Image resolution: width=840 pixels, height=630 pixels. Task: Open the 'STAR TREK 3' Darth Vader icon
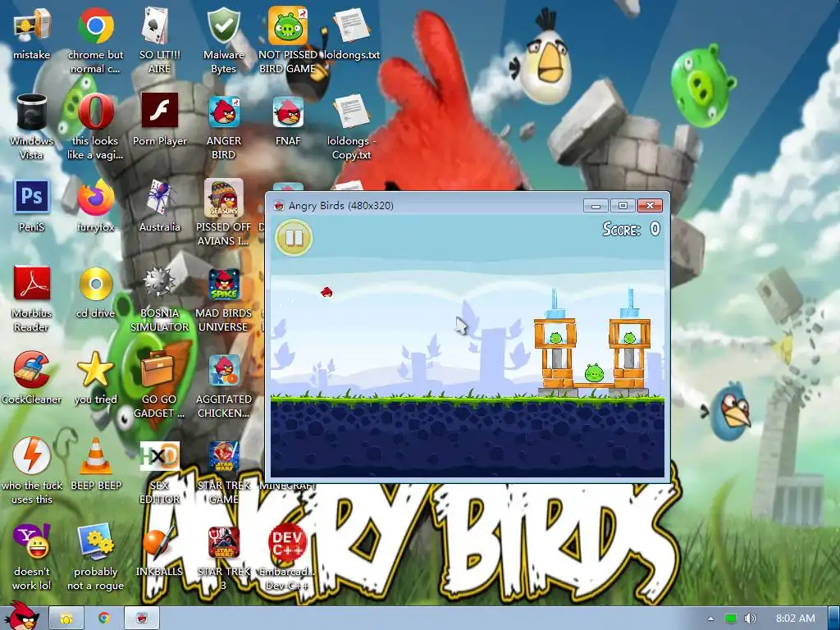pyautogui.click(x=223, y=543)
